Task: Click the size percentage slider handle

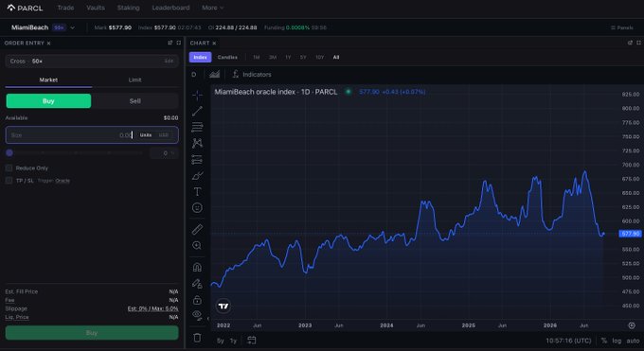Action: [9, 152]
